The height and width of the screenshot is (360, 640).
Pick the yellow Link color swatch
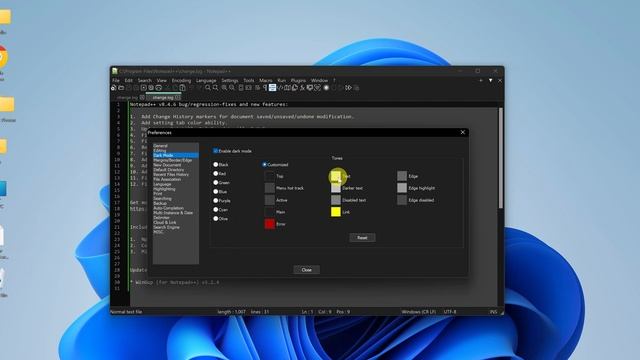[336, 212]
